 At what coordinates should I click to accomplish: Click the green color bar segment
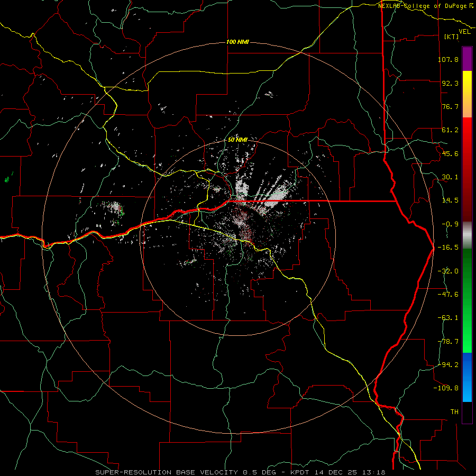467,300
